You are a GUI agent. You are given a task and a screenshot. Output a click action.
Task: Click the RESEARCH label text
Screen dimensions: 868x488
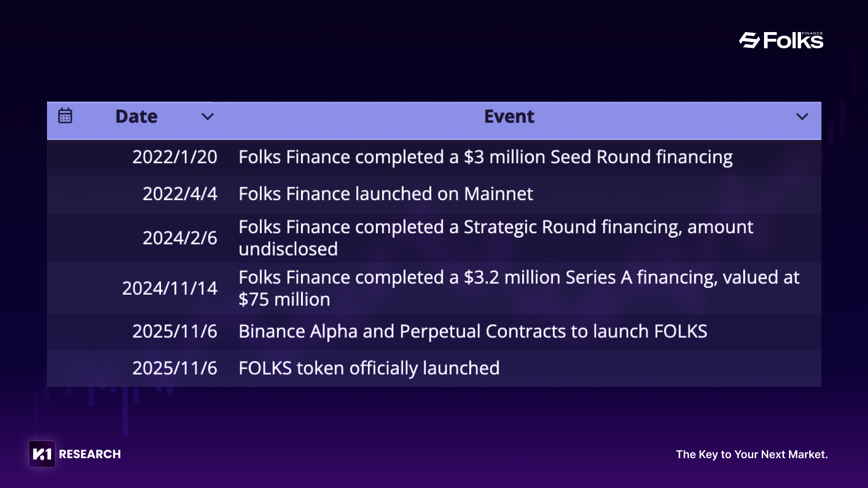click(90, 454)
